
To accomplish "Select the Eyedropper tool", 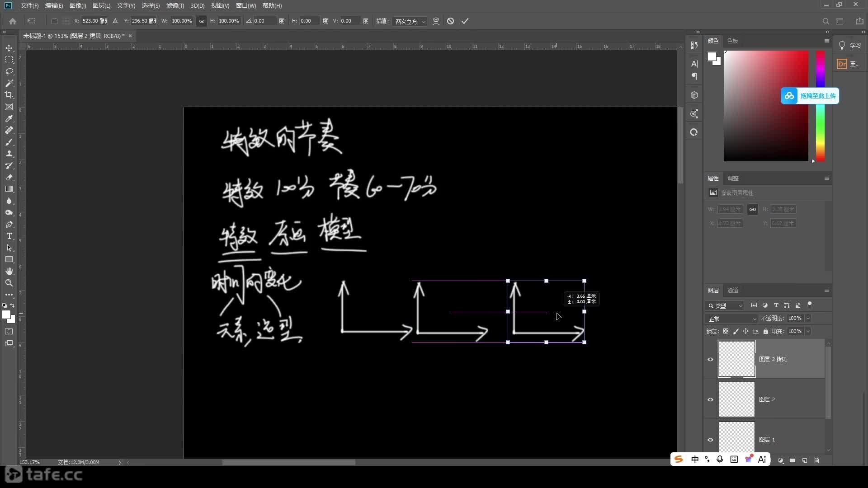I will [x=9, y=118].
